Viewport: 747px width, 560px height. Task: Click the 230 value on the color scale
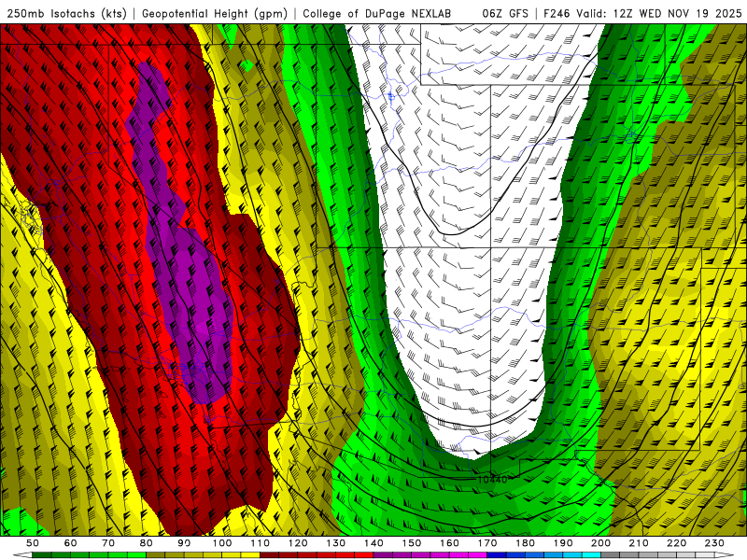714,543
